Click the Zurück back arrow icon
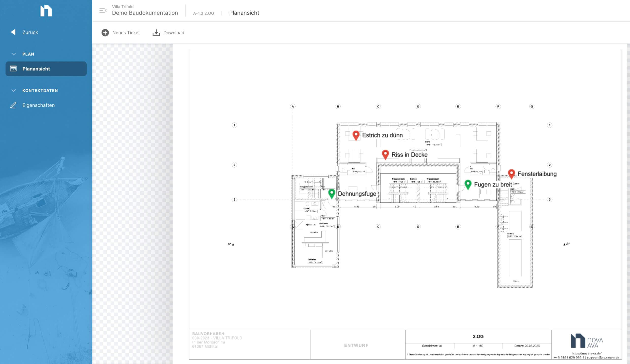This screenshot has height=364, width=630. (13, 32)
